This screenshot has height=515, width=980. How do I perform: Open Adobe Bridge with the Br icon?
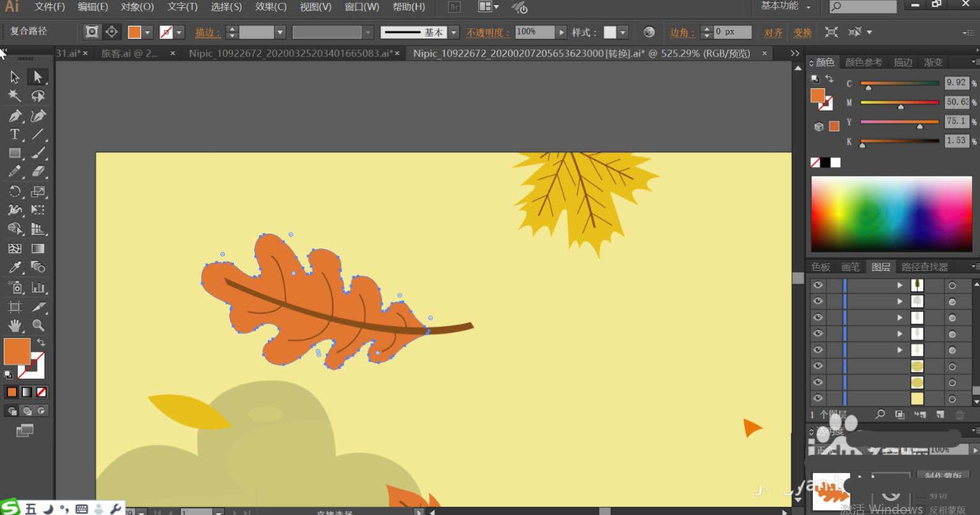tap(454, 7)
